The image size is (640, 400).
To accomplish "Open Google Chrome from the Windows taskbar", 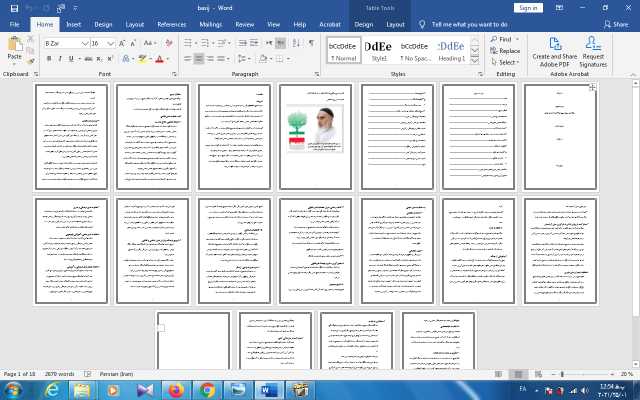I will [x=208, y=389].
